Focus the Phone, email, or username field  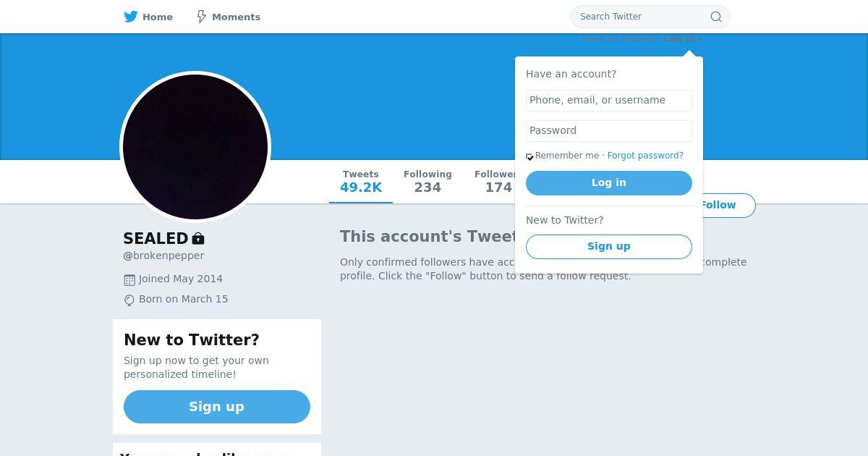coord(609,101)
